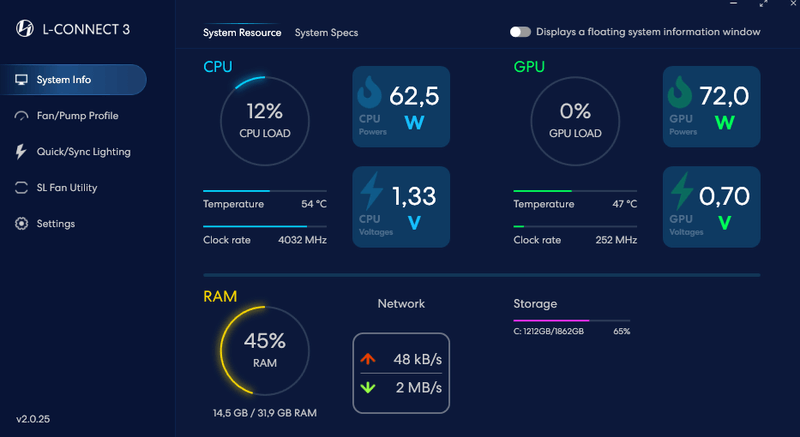
Task: Click the CPU Temperature bar
Action: (x=265, y=190)
